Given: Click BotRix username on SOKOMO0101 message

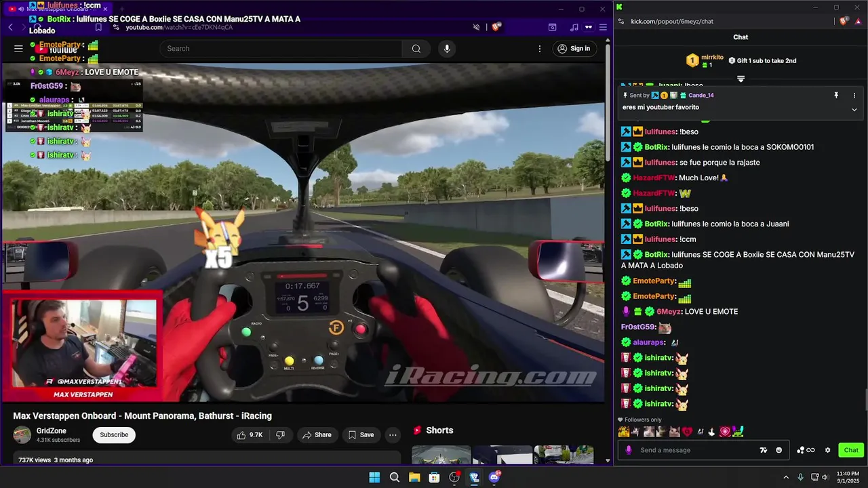Looking at the screenshot, I should click(x=656, y=147).
